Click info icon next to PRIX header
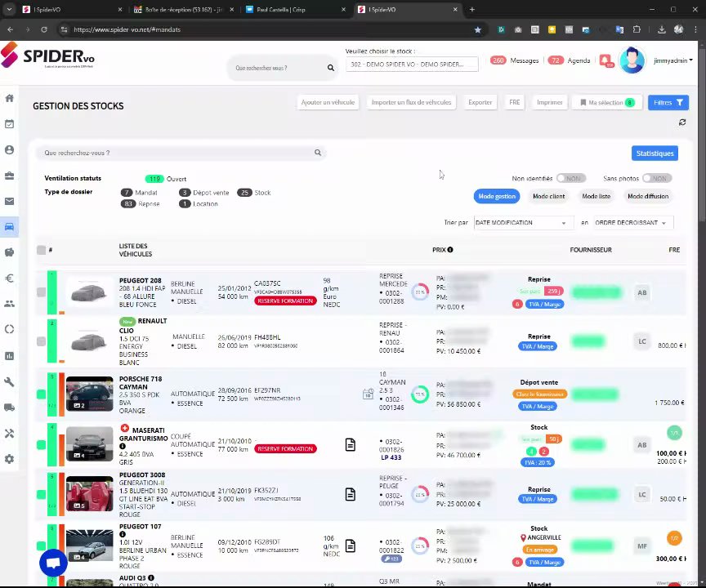The height and width of the screenshot is (588, 706). coord(450,250)
